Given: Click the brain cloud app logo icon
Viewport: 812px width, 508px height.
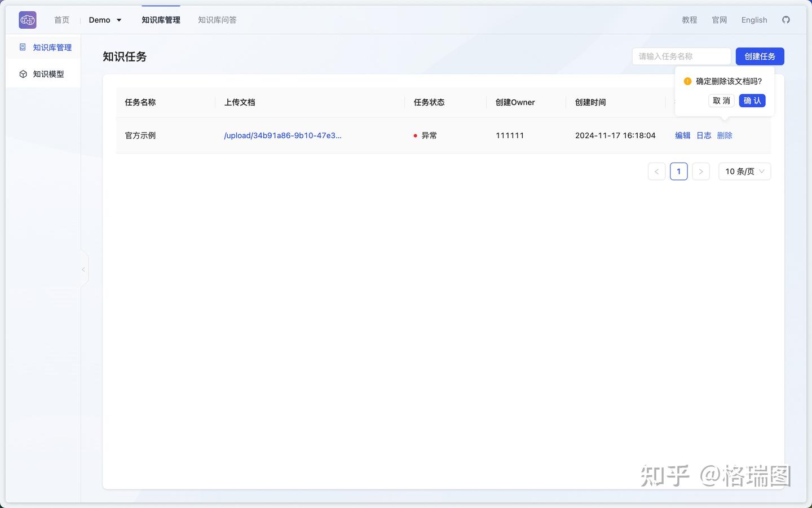Looking at the screenshot, I should [27, 19].
